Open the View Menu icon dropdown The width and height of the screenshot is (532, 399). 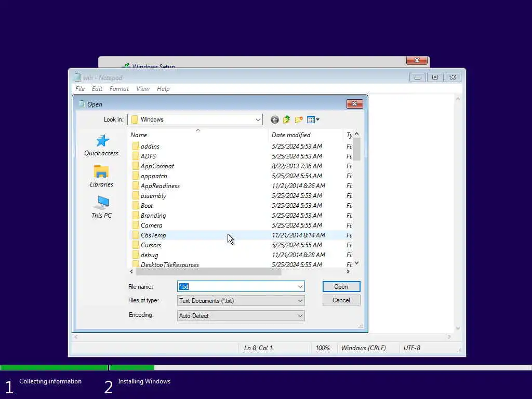[x=313, y=119]
